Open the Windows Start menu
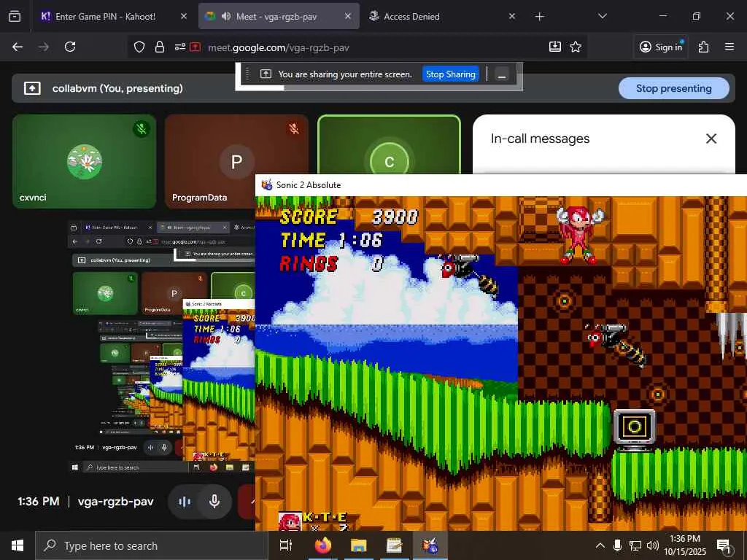Image resolution: width=747 pixels, height=560 pixels. (18, 545)
